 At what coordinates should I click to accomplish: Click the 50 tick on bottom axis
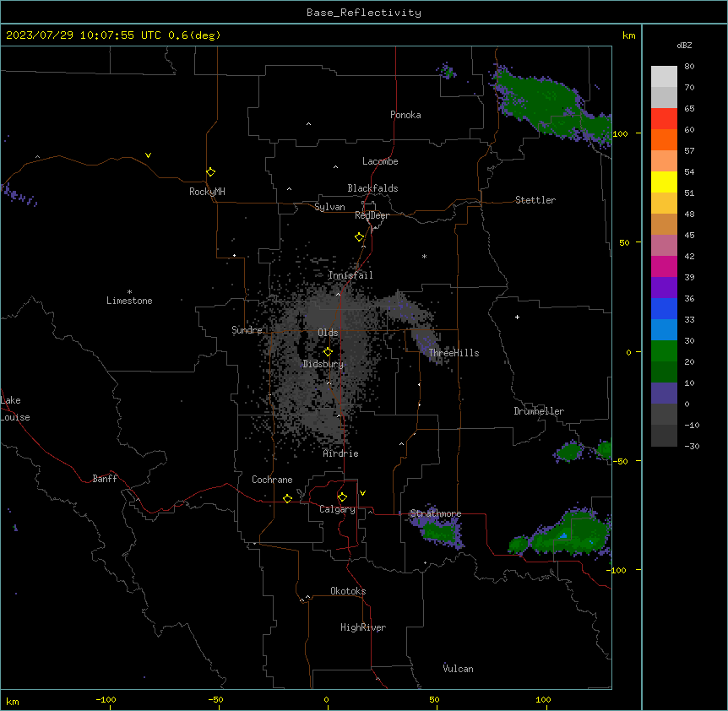(x=434, y=699)
